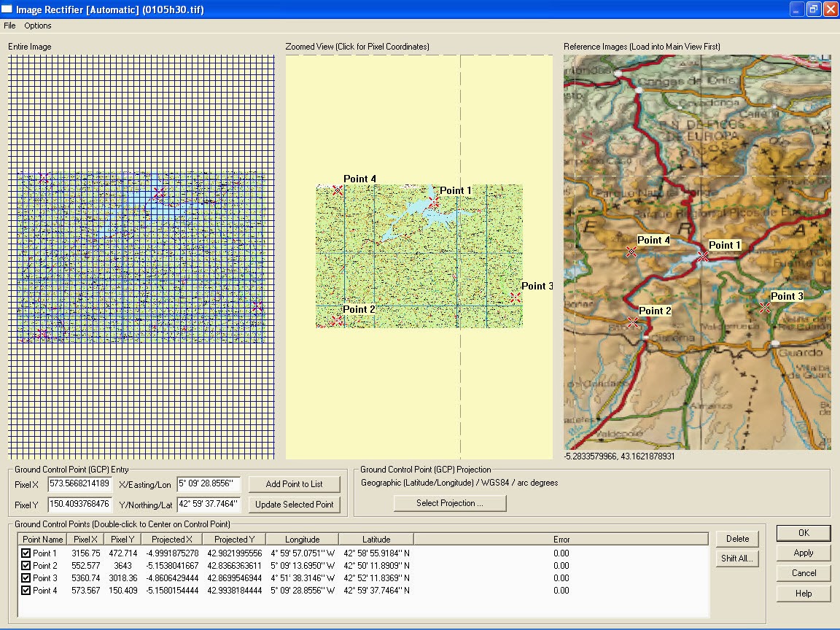Select the Point 3 marker in the reference image
Screen dimensions: 840x630
pos(764,308)
